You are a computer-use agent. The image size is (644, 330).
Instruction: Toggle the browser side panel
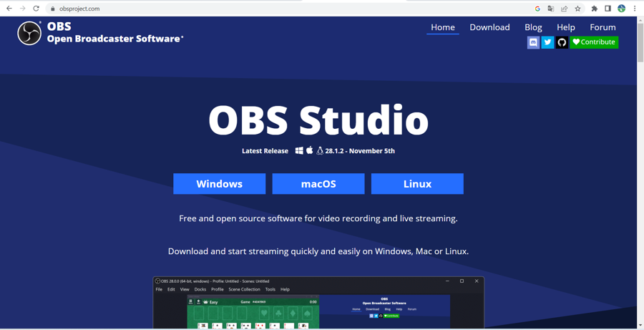click(608, 9)
